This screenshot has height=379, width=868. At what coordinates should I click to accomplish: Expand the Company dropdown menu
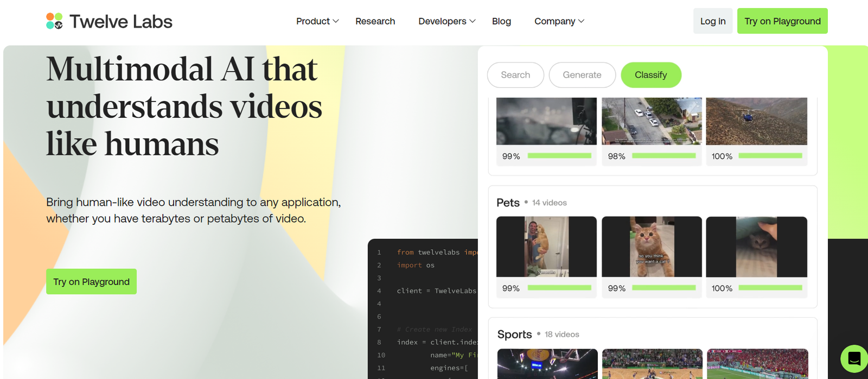tap(559, 21)
